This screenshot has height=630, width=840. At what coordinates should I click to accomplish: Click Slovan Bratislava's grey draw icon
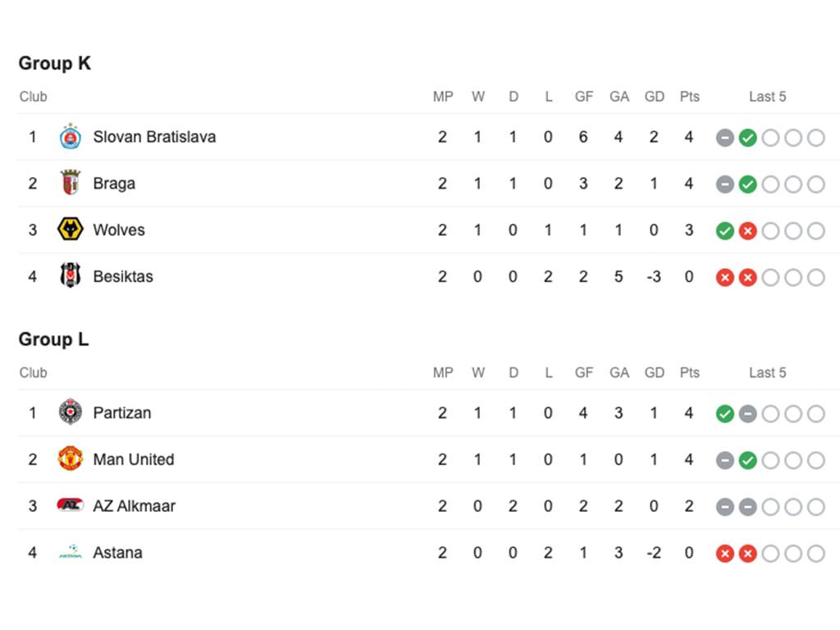[724, 138]
